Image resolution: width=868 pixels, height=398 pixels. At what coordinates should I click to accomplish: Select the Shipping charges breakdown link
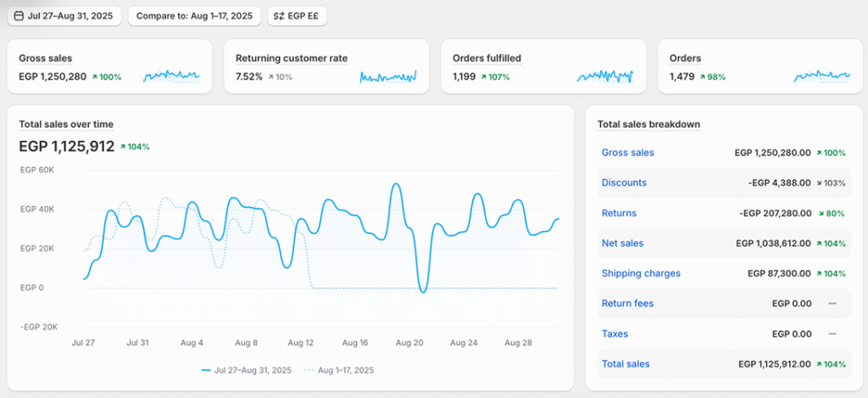pyautogui.click(x=641, y=273)
